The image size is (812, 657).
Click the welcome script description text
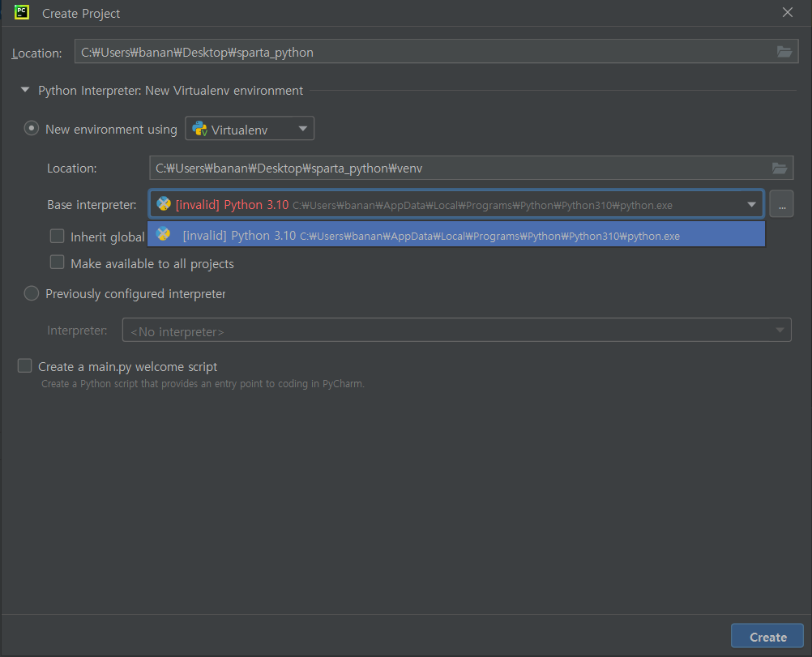(203, 384)
